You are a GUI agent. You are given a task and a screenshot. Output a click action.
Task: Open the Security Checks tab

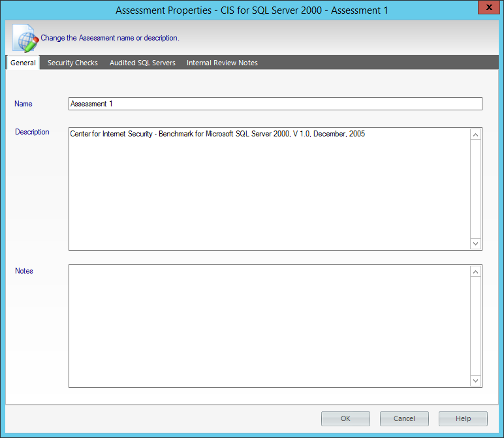click(x=72, y=63)
